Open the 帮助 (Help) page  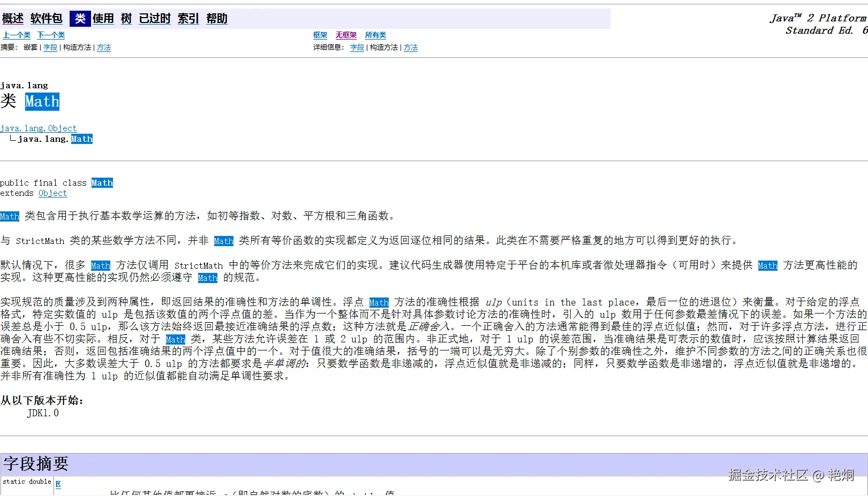216,18
